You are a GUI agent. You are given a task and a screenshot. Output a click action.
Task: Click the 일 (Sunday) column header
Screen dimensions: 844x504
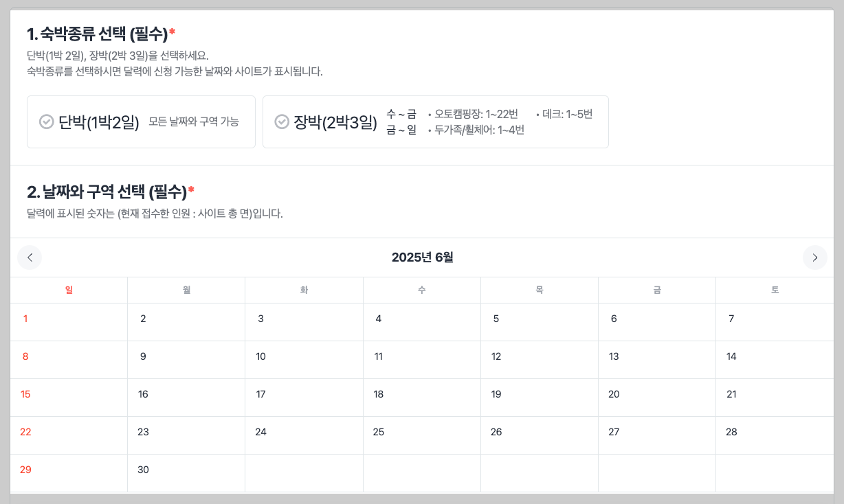[69, 289]
